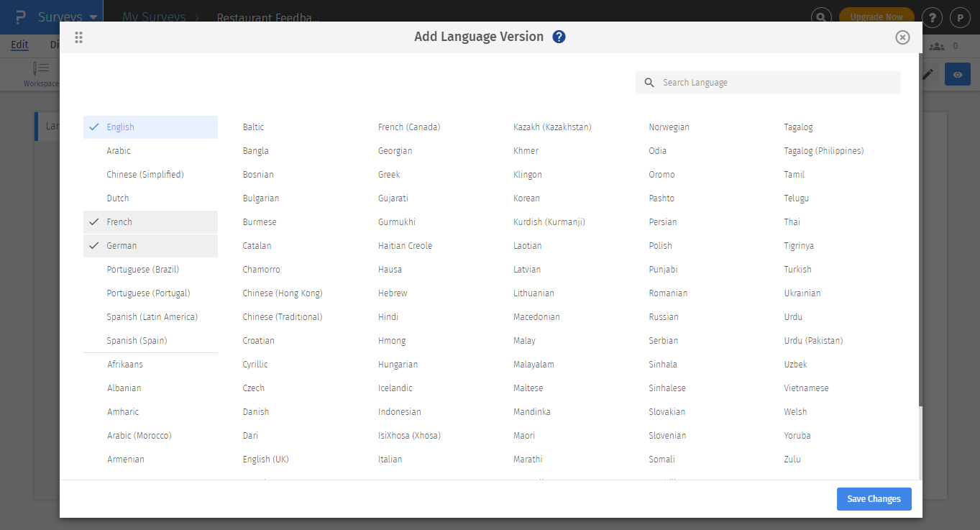Viewport: 980px width, 530px height.
Task: Close the Add Language Version dialog
Action: pos(902,37)
